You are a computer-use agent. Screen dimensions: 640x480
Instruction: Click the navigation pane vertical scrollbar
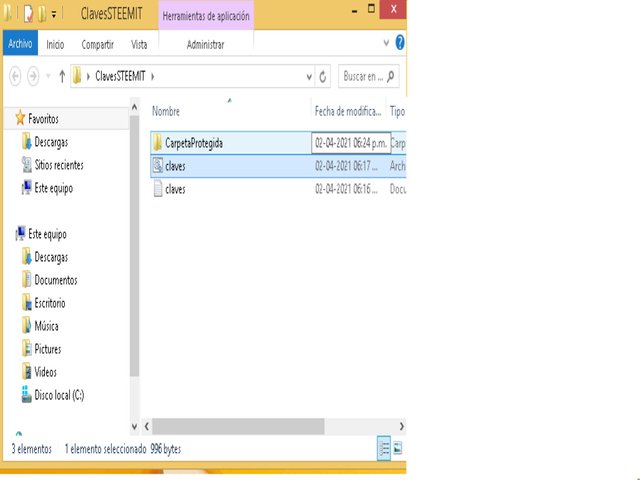tap(134, 246)
